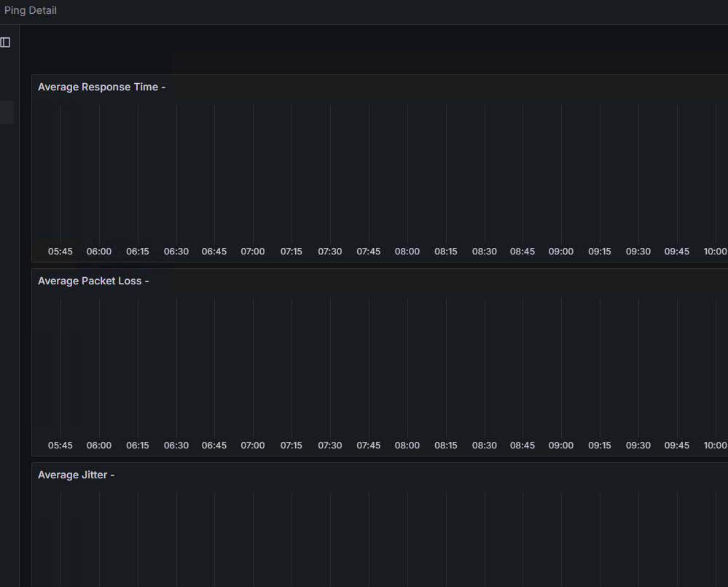The width and height of the screenshot is (728, 587).
Task: Click 07:00 on Average Response Time axis
Action: pos(253,252)
